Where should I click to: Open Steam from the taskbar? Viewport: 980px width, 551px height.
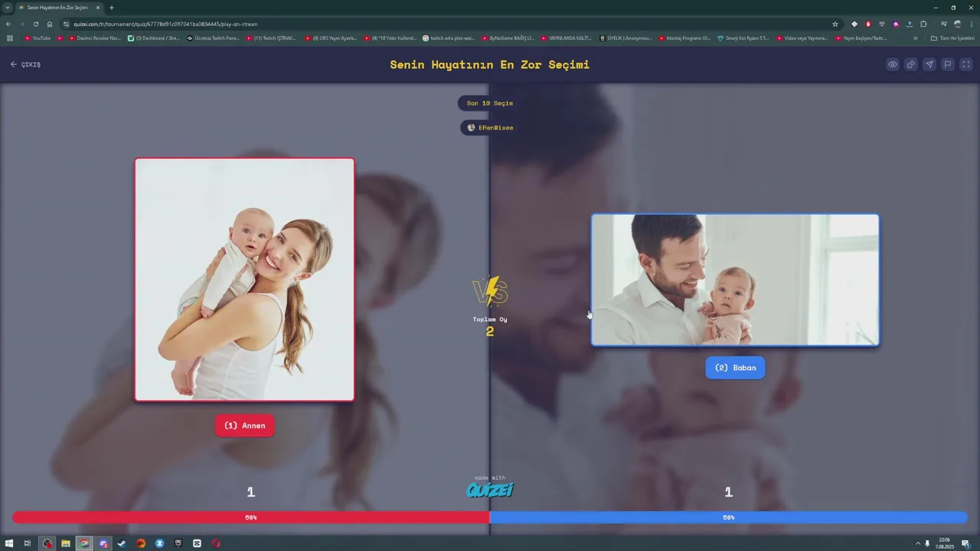122,543
